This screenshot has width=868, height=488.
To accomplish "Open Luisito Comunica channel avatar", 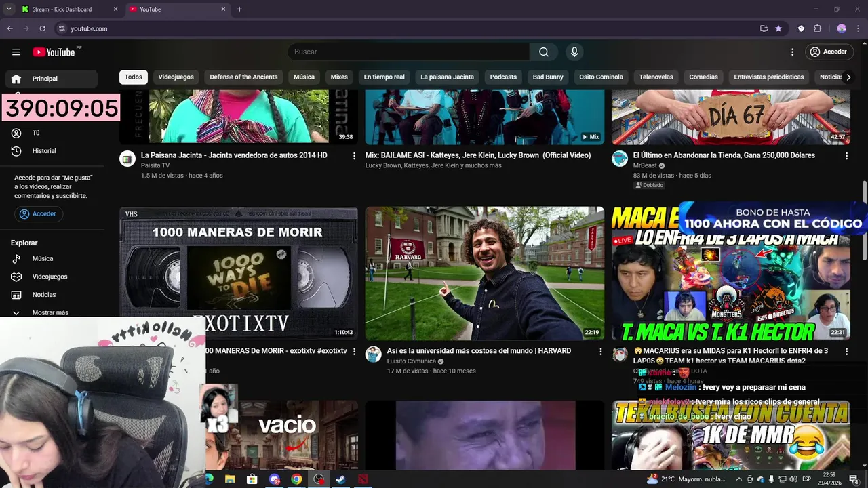I will 374,354.
